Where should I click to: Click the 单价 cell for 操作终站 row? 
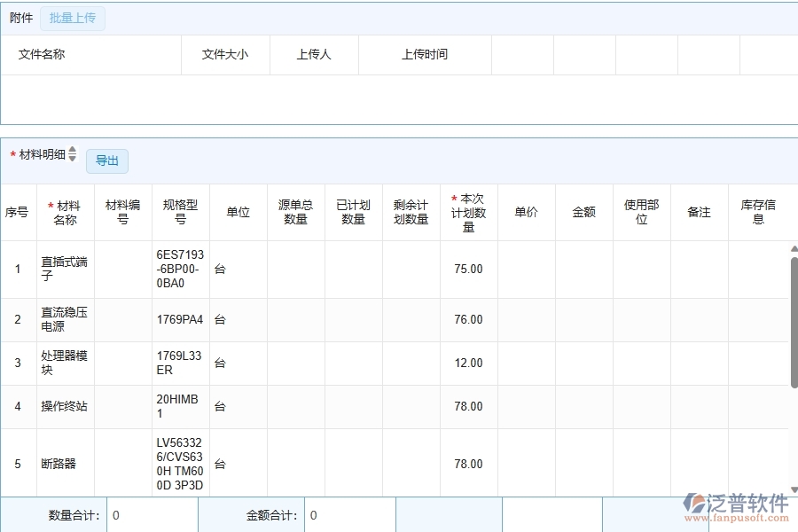526,406
